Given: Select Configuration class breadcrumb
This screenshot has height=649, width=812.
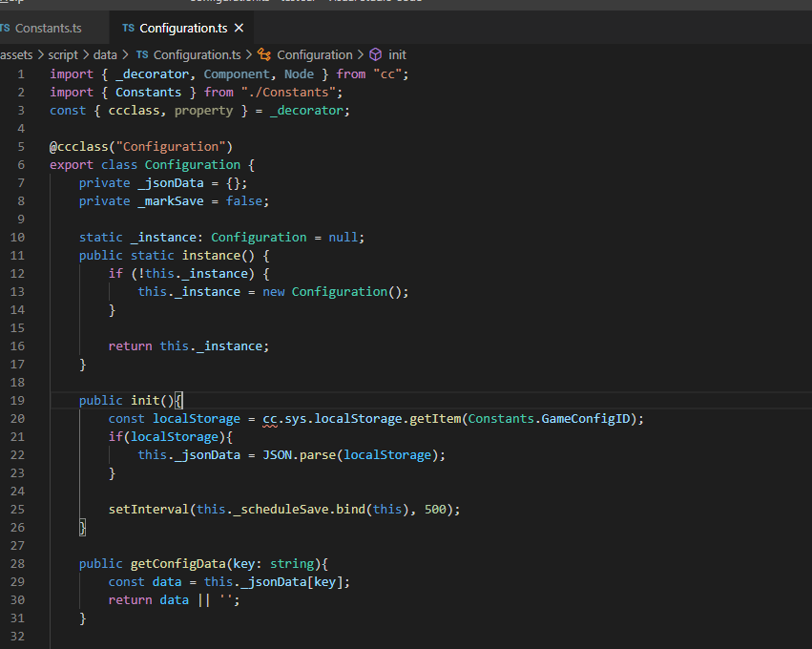Looking at the screenshot, I should 314,55.
